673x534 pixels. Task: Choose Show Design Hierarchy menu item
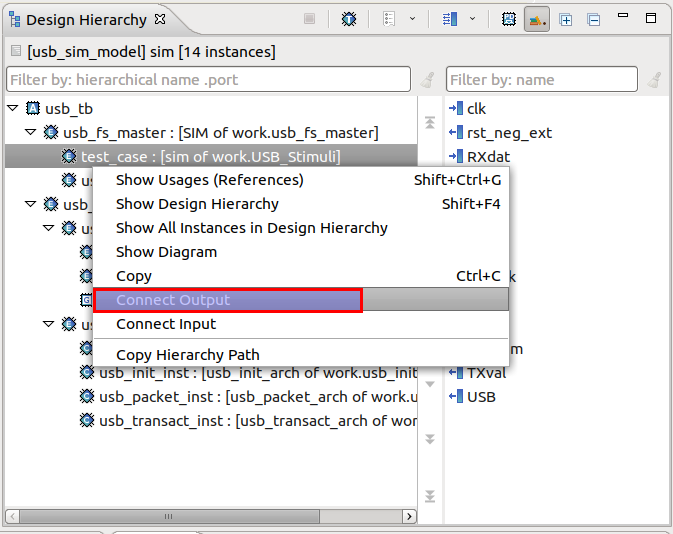pyautogui.click(x=301, y=204)
